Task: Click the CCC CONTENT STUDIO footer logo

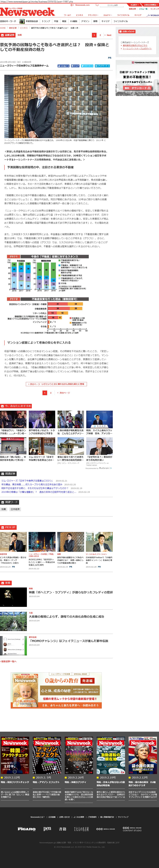Action: point(132,829)
